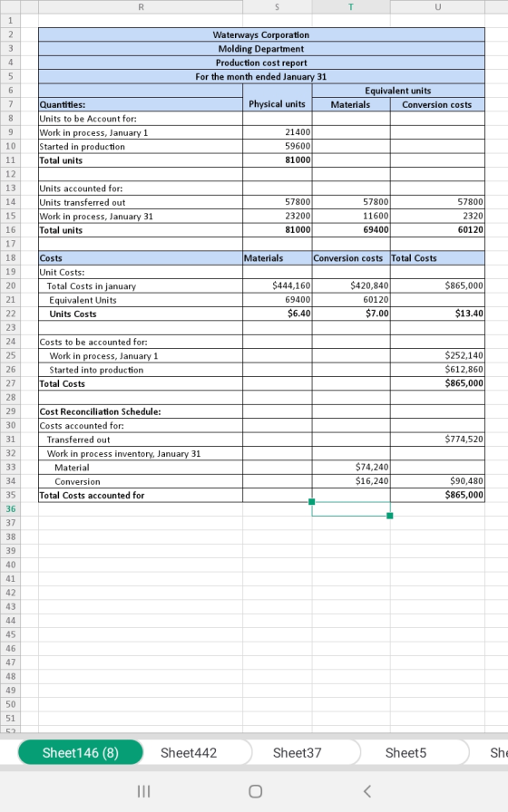The width and height of the screenshot is (508, 812).
Task: Click the 'Material' label in row 33
Action: (72, 468)
